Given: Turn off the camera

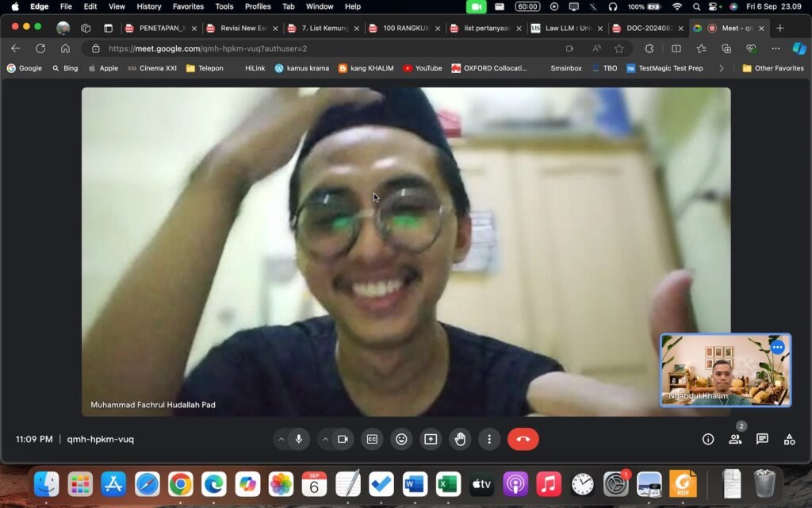Looking at the screenshot, I should (343, 439).
